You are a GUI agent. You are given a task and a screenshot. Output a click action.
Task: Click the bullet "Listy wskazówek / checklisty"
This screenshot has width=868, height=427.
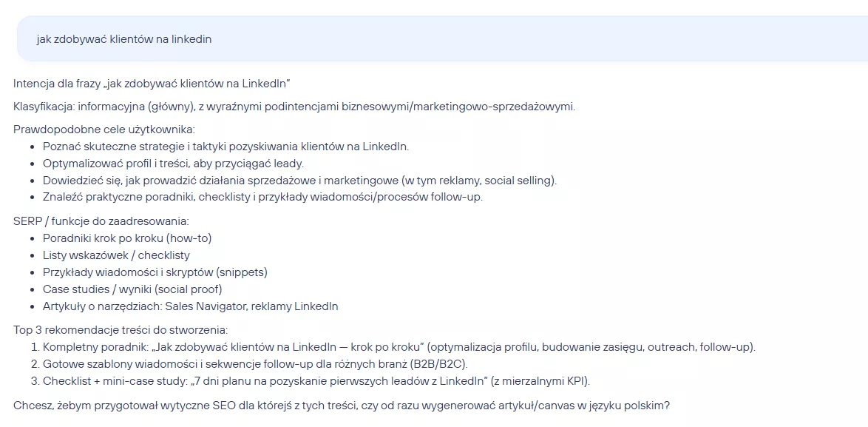coord(116,255)
